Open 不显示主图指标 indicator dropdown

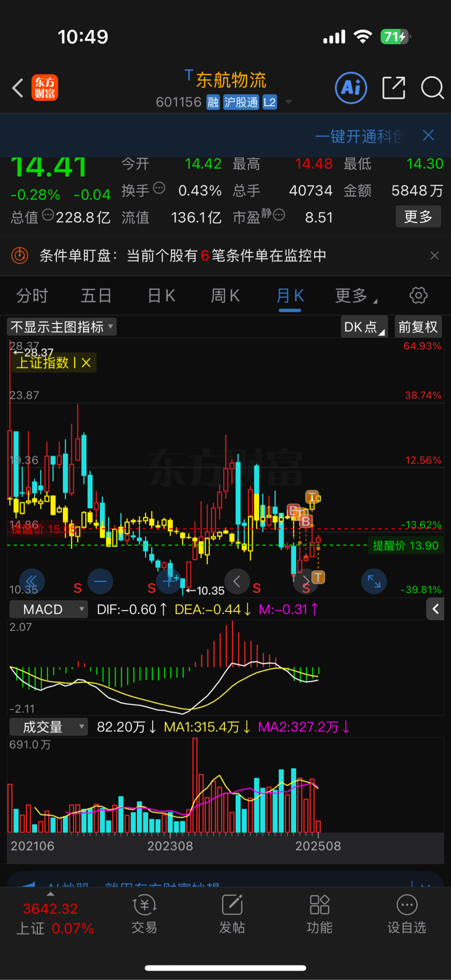tap(62, 327)
